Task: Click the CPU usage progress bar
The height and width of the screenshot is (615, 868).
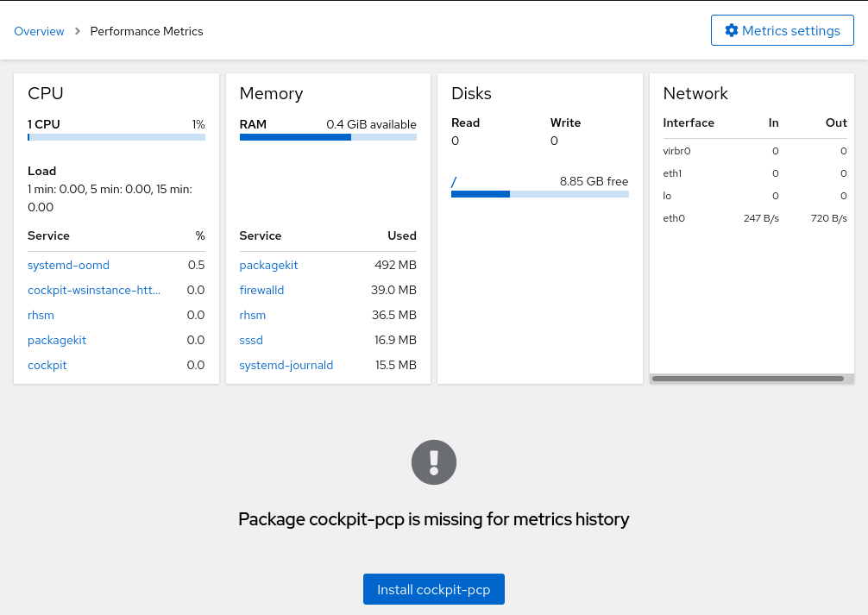Action: [116, 137]
